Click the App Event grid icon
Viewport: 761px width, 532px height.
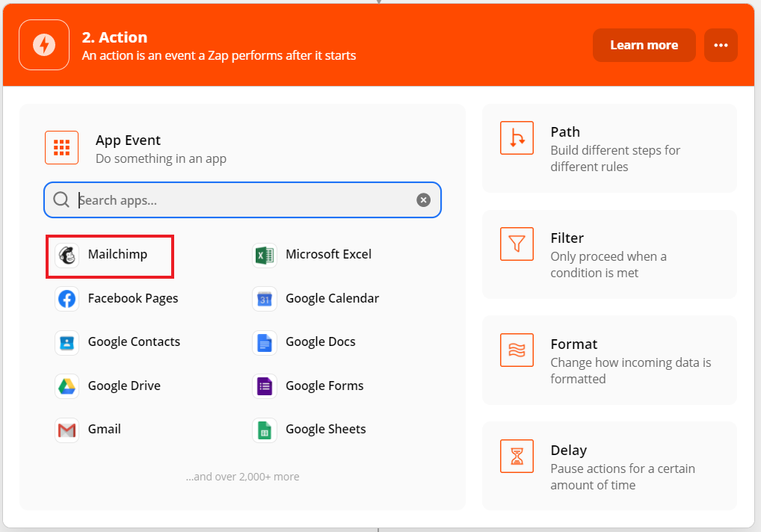pyautogui.click(x=61, y=147)
